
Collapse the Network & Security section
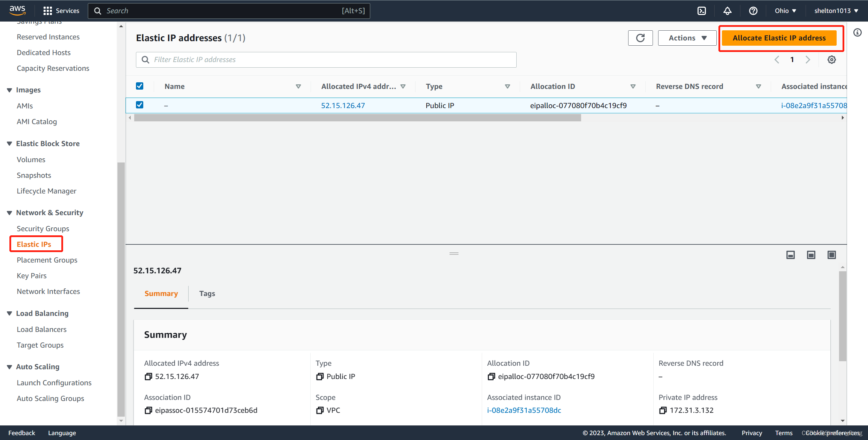(x=9, y=213)
